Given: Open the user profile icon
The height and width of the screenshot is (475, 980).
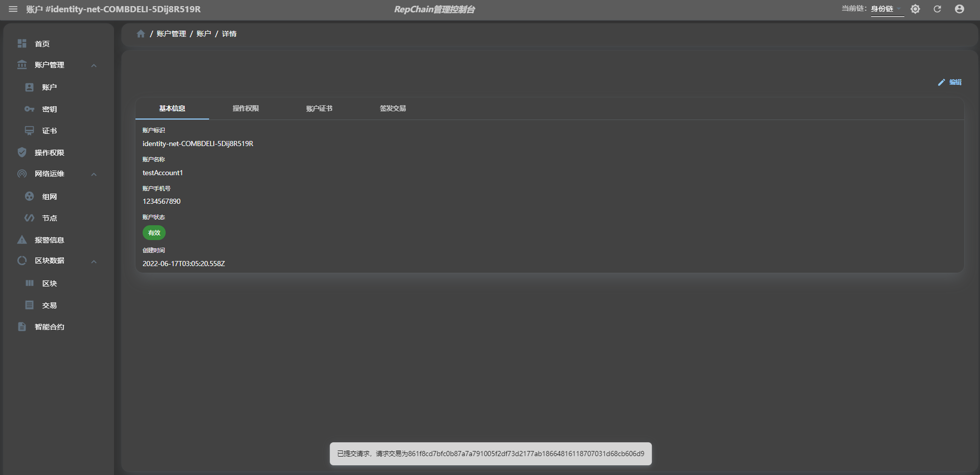Looking at the screenshot, I should (x=960, y=9).
